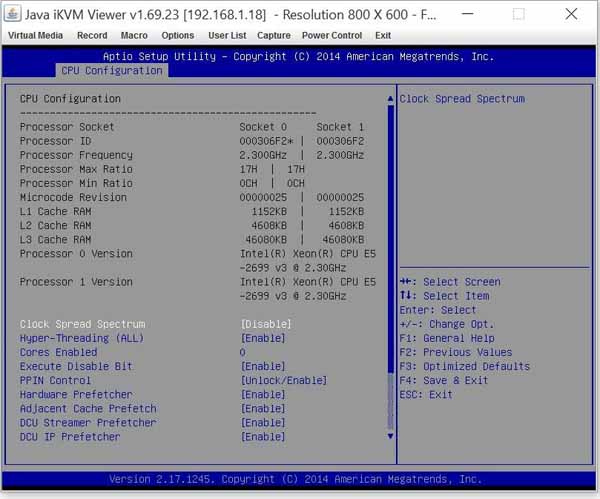Viewport: 600px width, 499px height.
Task: Open the Power Control menu
Action: [332, 35]
